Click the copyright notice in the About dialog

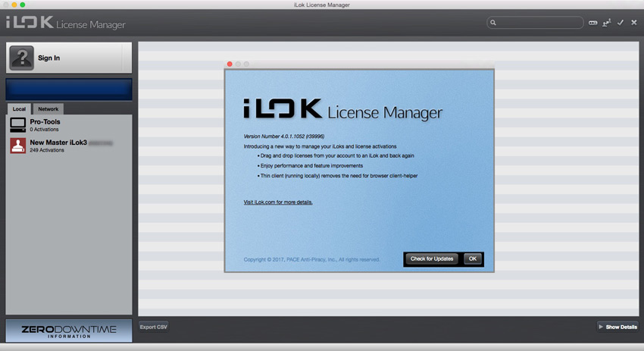click(311, 260)
